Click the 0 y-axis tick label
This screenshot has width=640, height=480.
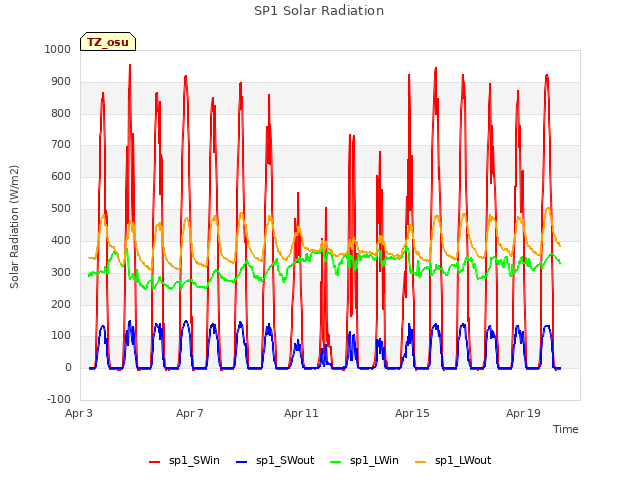(x=68, y=367)
